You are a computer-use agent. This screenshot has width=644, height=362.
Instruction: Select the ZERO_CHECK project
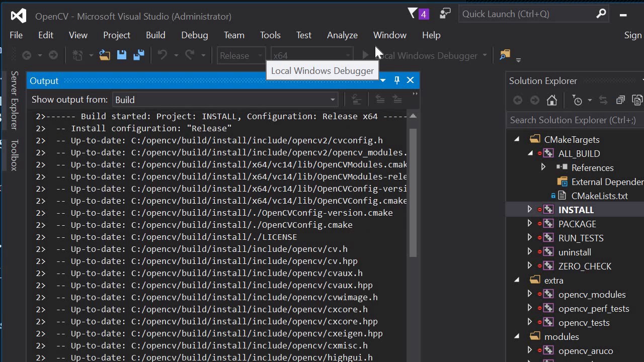(585, 266)
